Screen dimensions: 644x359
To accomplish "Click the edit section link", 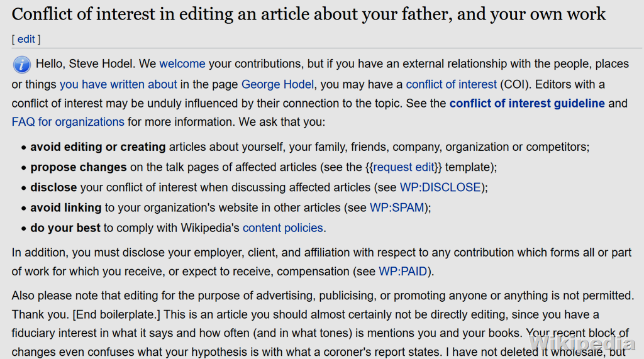I will click(x=26, y=39).
